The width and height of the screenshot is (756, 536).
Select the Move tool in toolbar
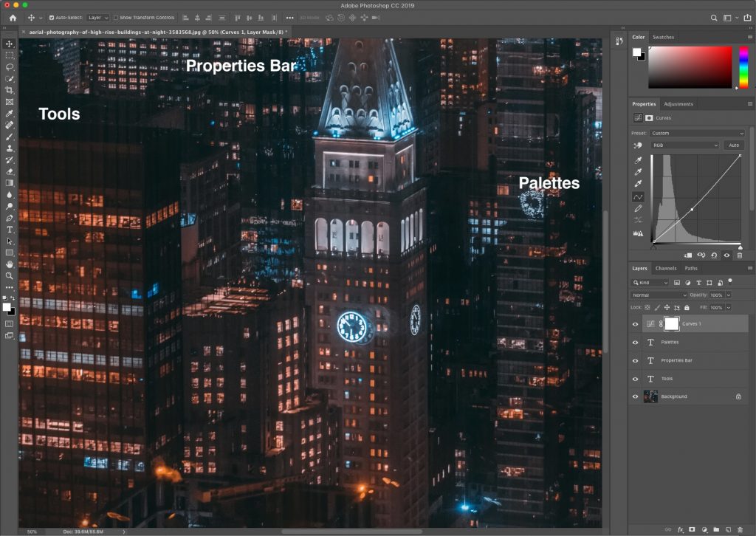pos(9,44)
